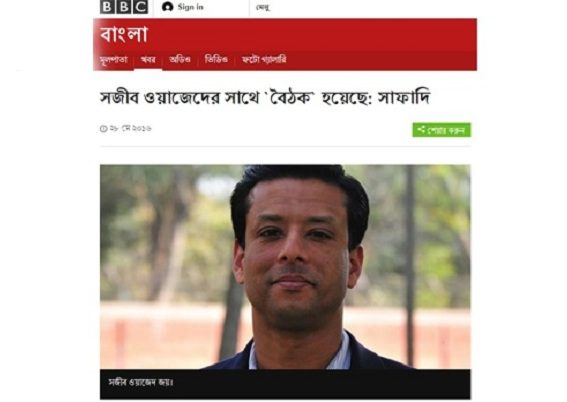The height and width of the screenshot is (402, 567).
Task: Open the টিভিও tab
Action: click(x=216, y=59)
